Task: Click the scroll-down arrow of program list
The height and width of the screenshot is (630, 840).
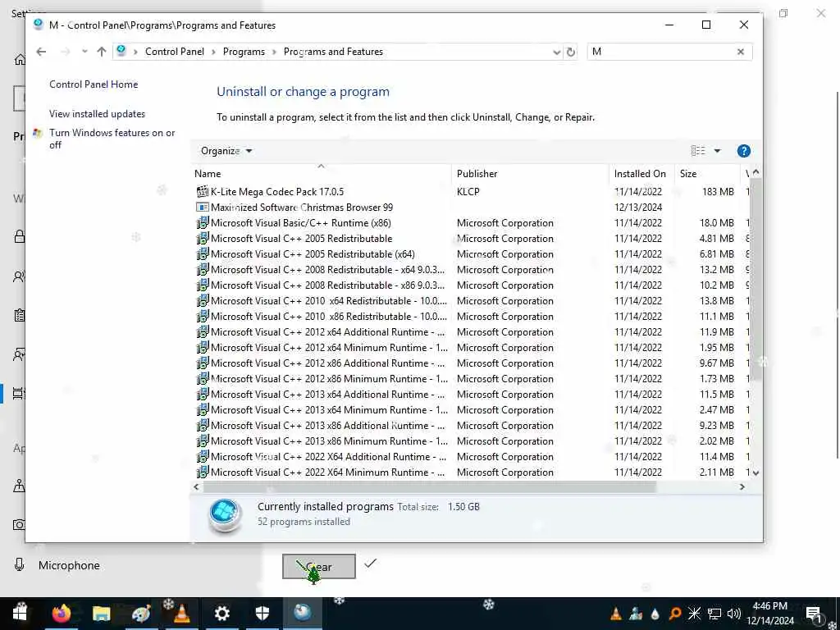Action: pyautogui.click(x=756, y=473)
